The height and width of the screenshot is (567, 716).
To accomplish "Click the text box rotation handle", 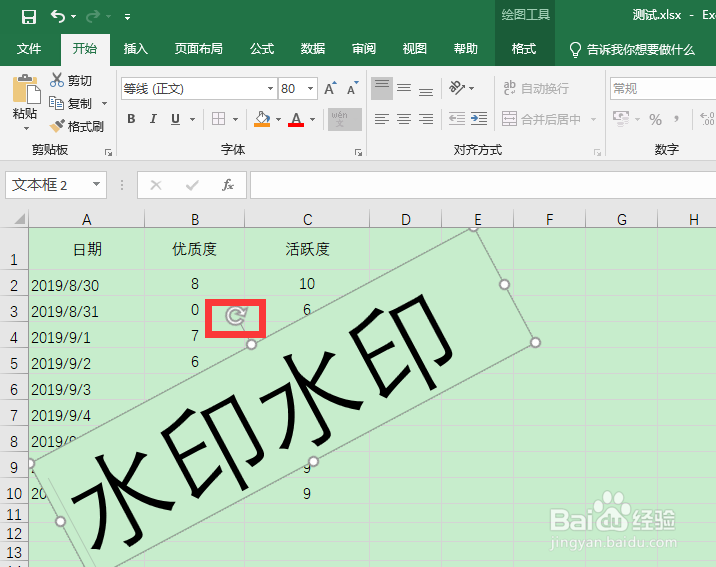I will click(236, 316).
